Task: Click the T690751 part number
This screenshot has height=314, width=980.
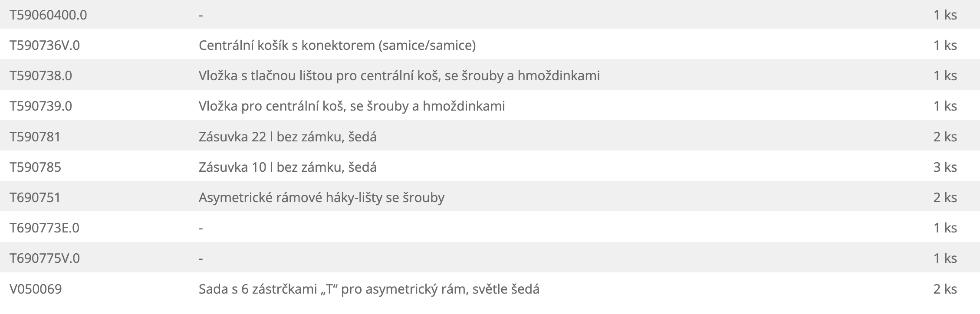Action: [x=35, y=198]
